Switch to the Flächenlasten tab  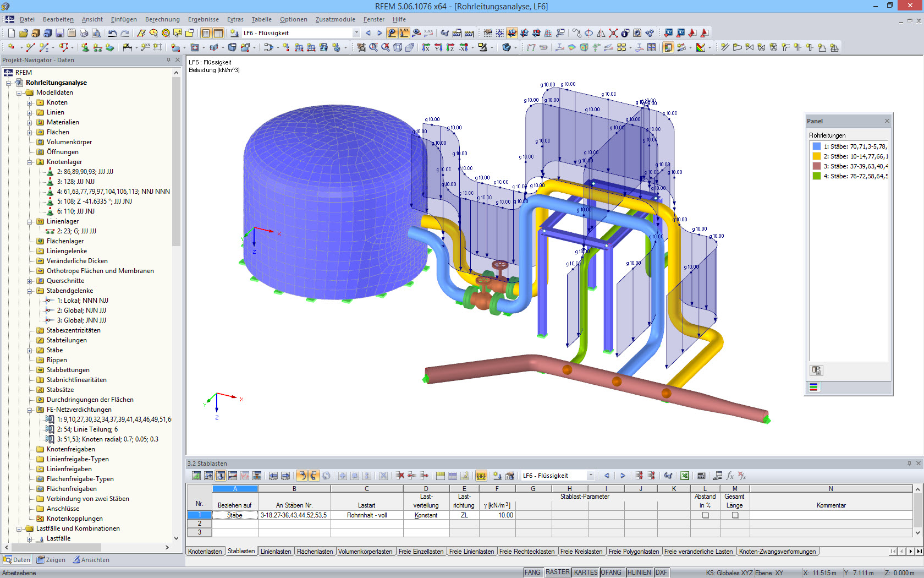click(x=315, y=551)
